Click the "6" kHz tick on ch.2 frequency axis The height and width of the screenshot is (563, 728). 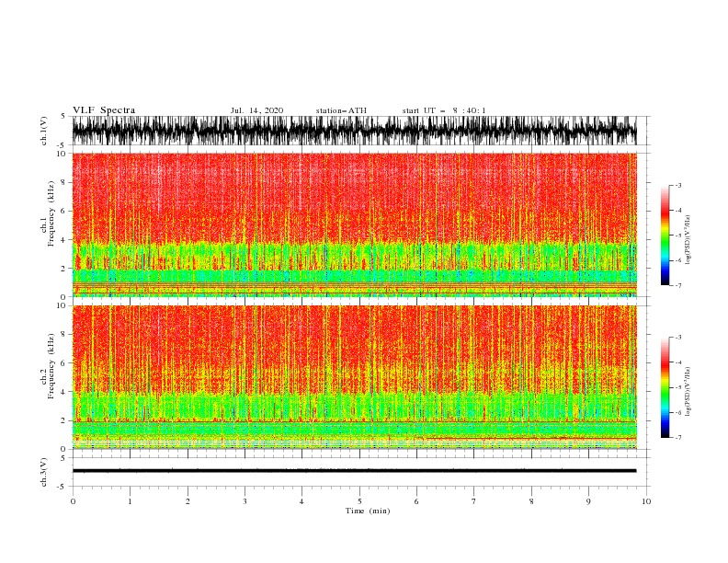point(64,363)
